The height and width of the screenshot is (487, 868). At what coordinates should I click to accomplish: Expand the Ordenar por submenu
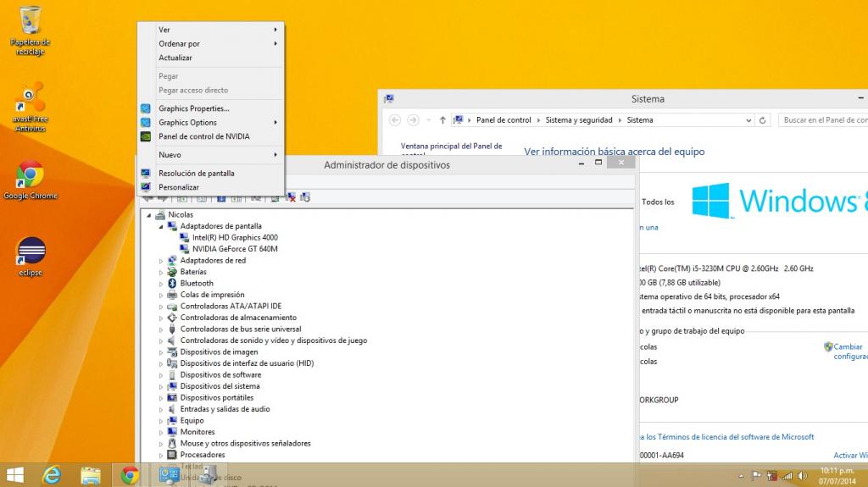[179, 43]
